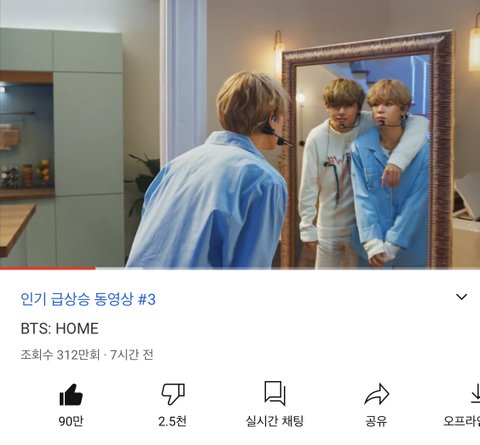
Task: Tap the blue-shirted person in the video
Action: point(213,173)
